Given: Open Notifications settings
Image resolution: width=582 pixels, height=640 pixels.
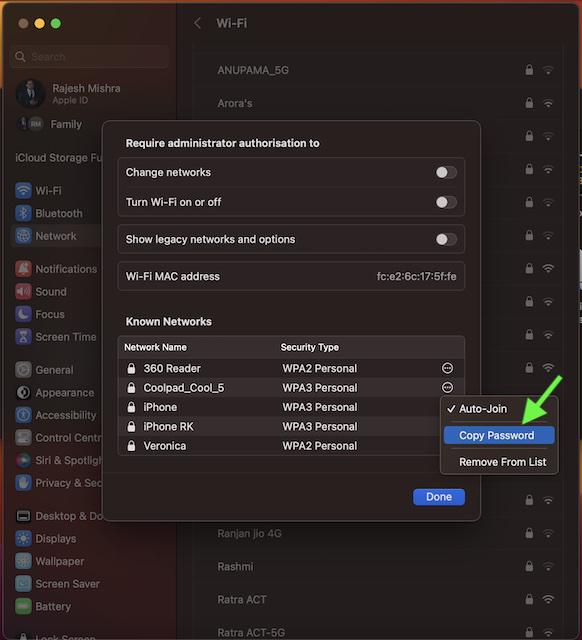Looking at the screenshot, I should point(56,269).
